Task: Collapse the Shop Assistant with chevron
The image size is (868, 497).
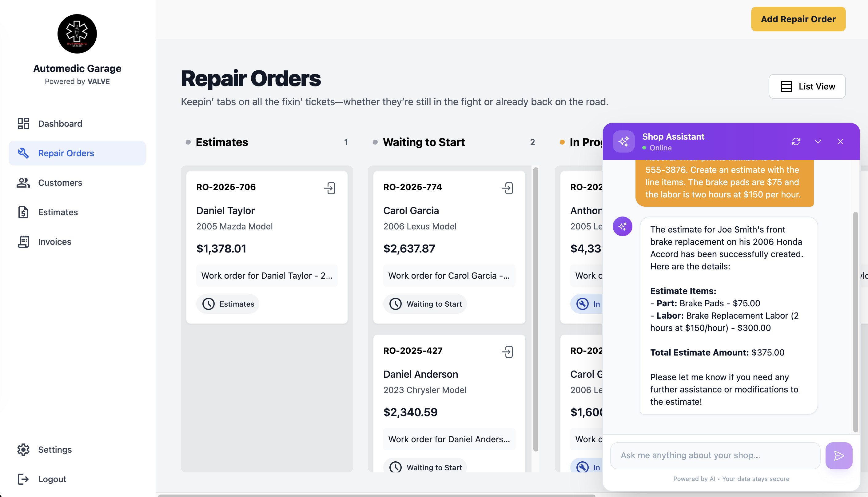Action: (x=818, y=142)
